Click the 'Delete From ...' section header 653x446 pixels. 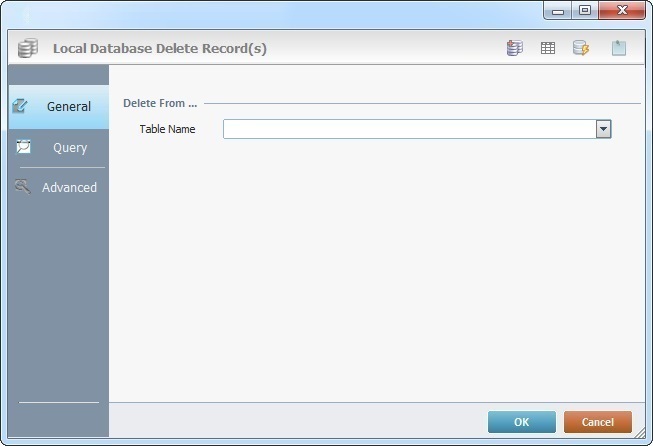coord(159,103)
